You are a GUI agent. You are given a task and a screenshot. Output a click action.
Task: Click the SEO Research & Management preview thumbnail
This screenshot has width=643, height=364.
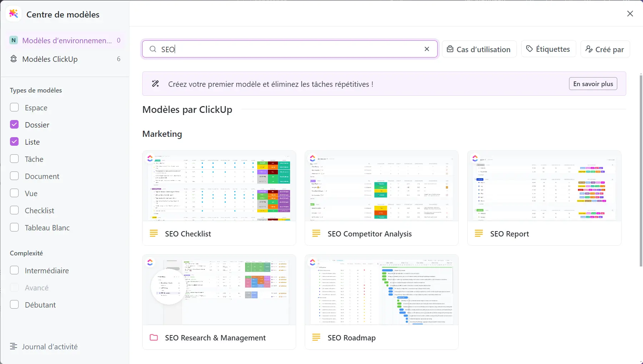coord(219,290)
